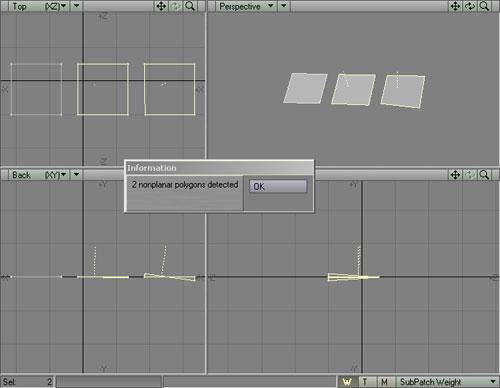Click the Top viewport zoom magnifier icon
Screen dimensions: 500x388
point(190,6)
